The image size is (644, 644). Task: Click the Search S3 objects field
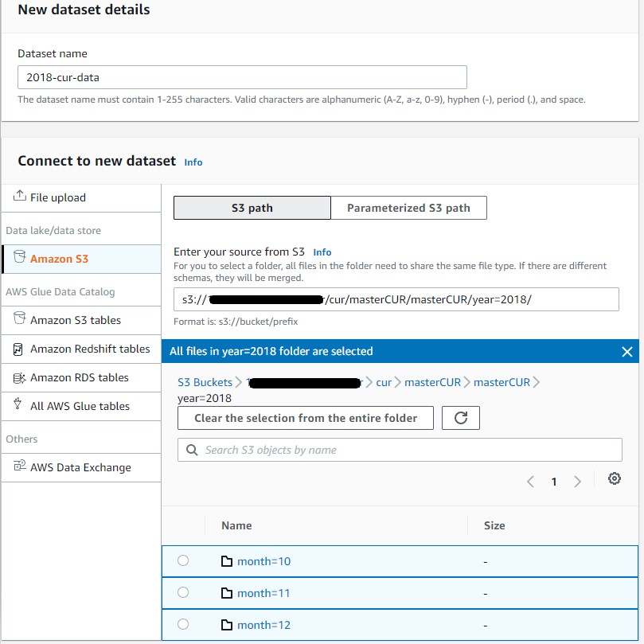coord(400,450)
